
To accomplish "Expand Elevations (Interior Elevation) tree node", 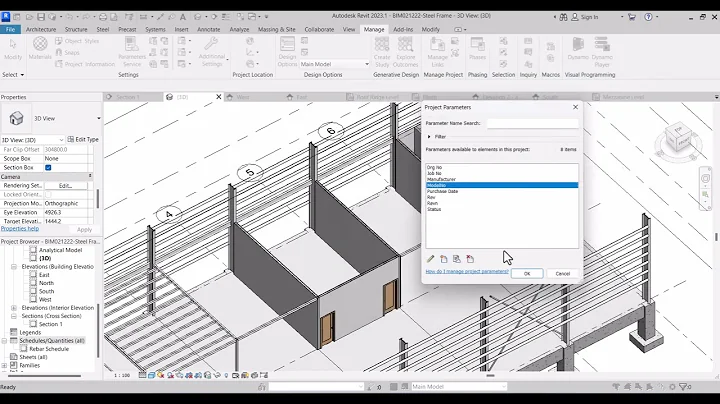I will 14,308.
